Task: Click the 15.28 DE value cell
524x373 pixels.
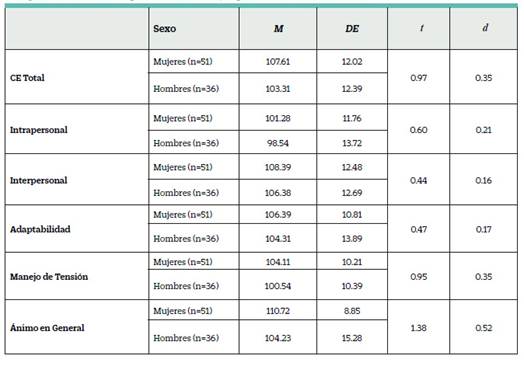Action: pos(352,338)
